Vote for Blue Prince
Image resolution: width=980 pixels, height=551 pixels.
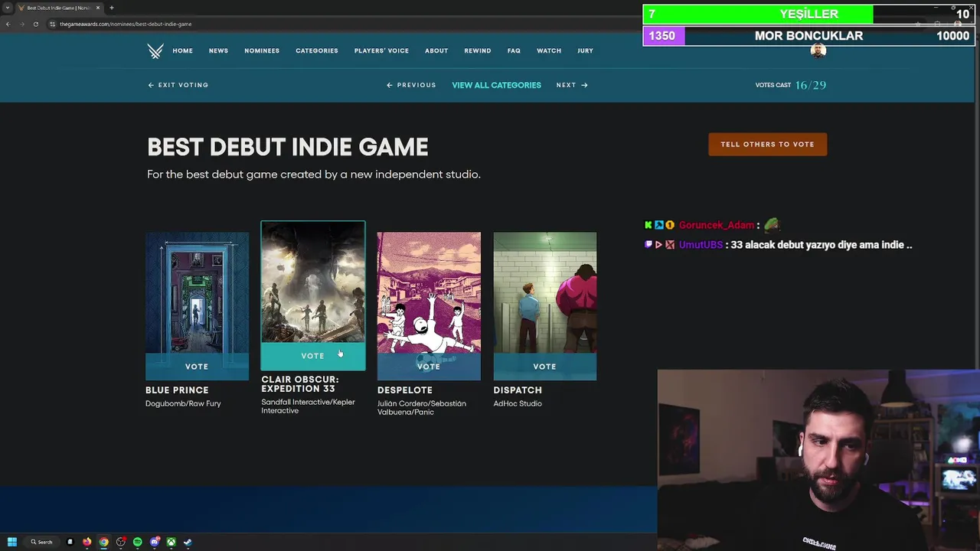point(197,367)
